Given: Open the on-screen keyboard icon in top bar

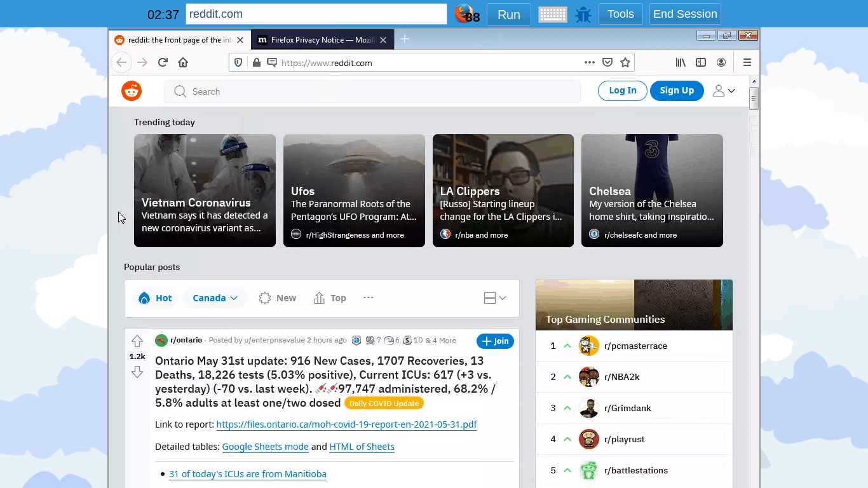Looking at the screenshot, I should coord(552,14).
